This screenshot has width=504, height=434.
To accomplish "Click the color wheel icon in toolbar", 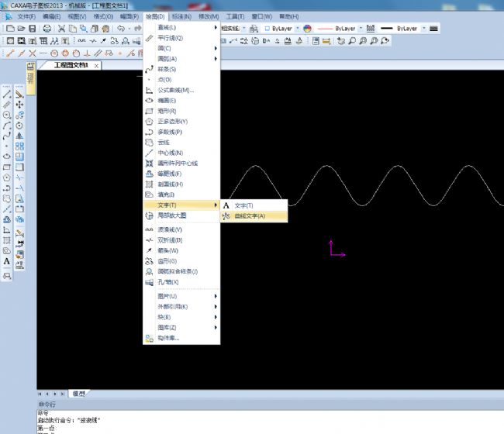I will [x=308, y=28].
